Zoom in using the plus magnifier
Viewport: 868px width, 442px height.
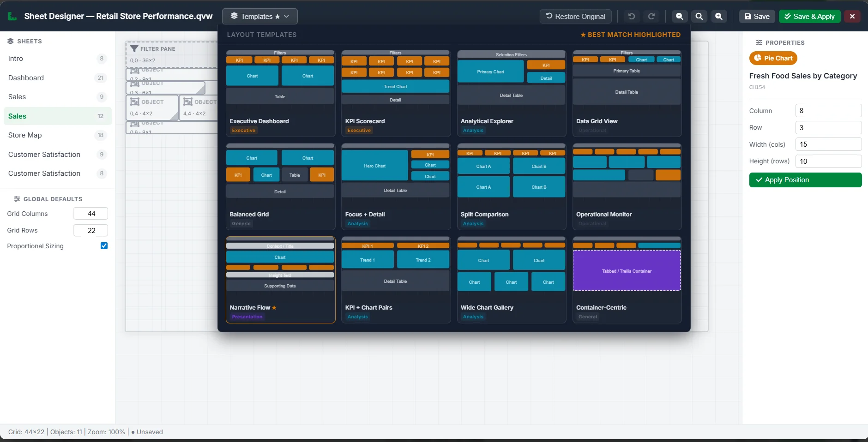click(719, 16)
